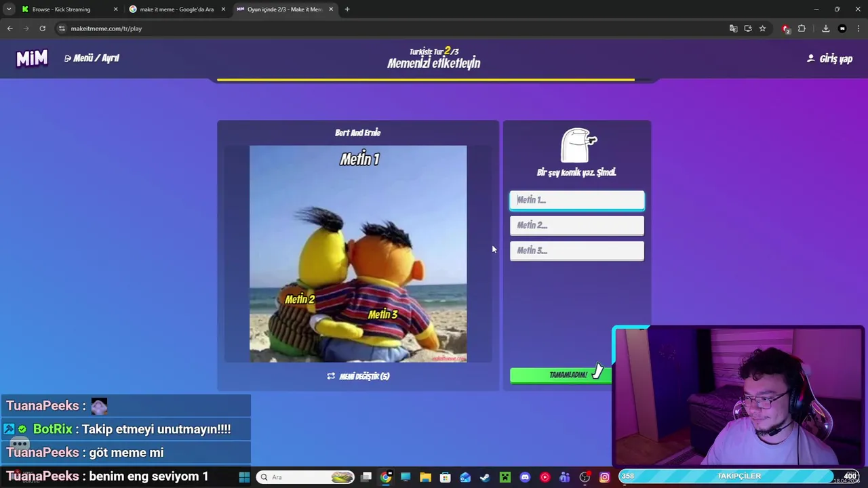868x488 pixels.
Task: Click the 'Bert And Ernie' title
Action: tap(358, 133)
